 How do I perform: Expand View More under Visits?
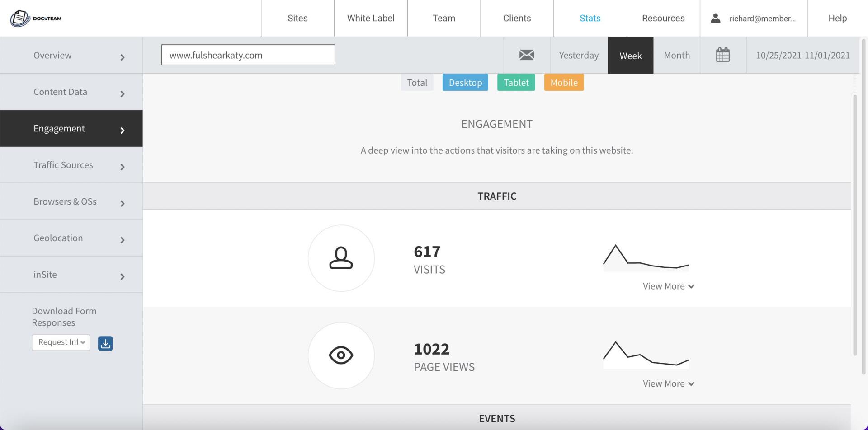[x=669, y=286]
